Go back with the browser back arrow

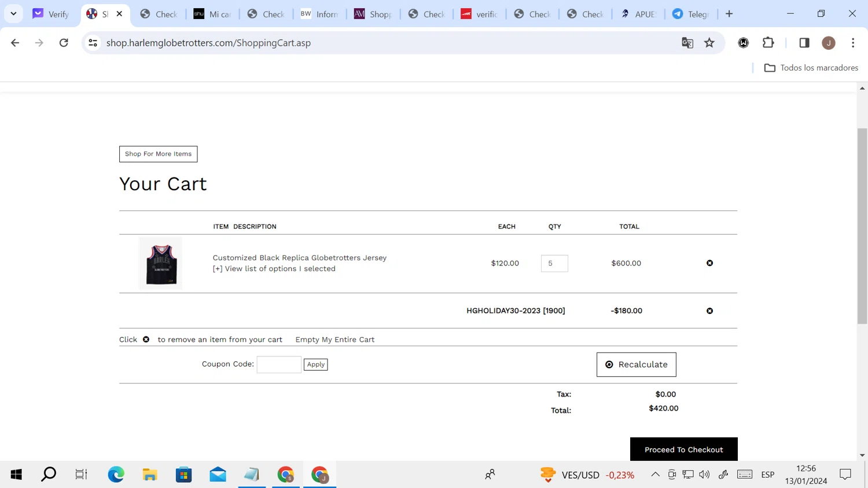point(15,43)
